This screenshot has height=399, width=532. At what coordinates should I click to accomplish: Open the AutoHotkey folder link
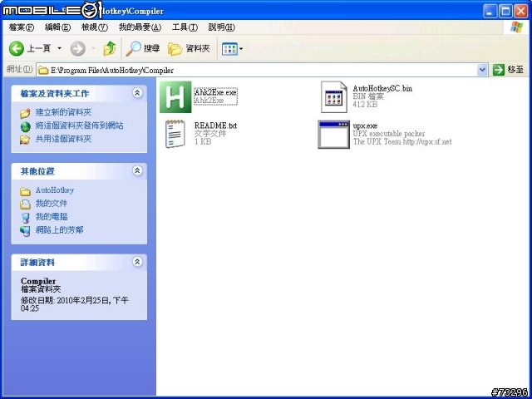[x=55, y=190]
